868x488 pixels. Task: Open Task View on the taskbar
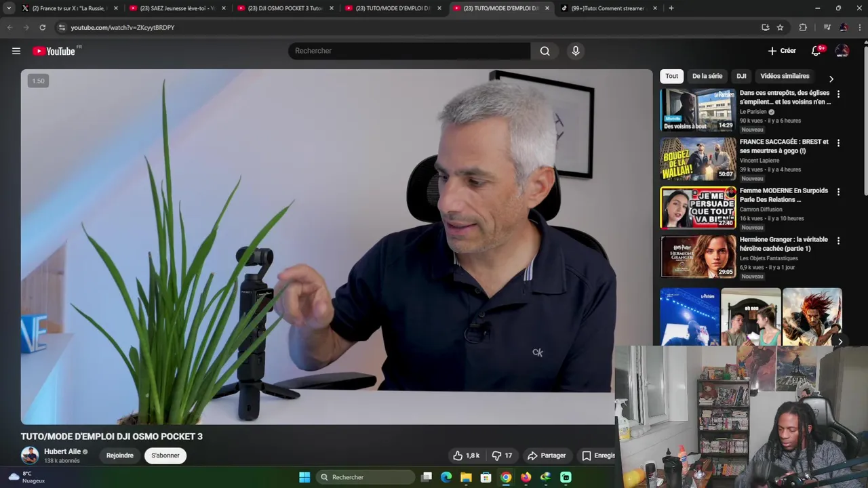click(x=427, y=477)
